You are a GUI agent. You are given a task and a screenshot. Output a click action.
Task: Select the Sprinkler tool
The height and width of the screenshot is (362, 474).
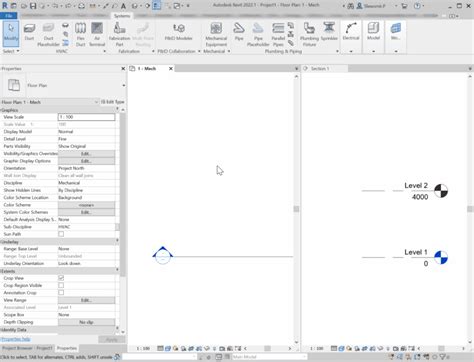click(329, 32)
